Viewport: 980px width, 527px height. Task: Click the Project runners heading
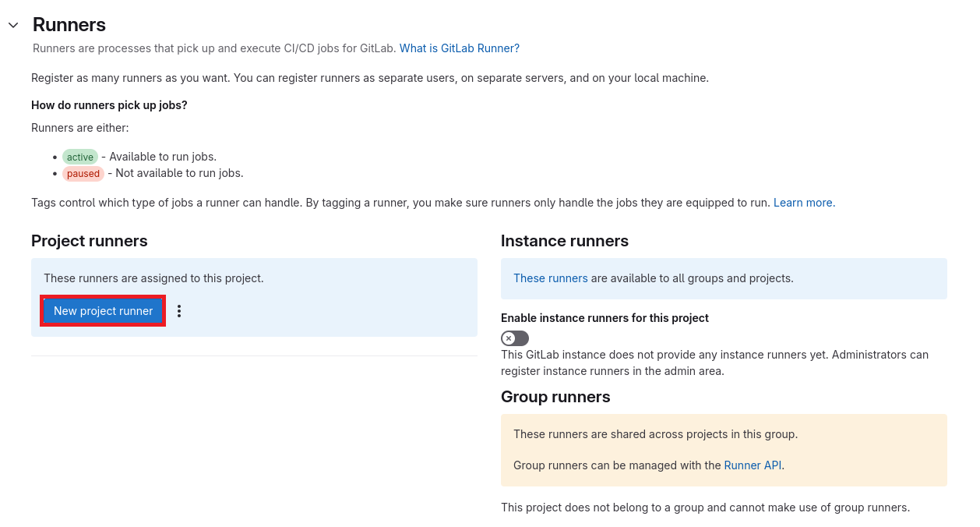(90, 241)
